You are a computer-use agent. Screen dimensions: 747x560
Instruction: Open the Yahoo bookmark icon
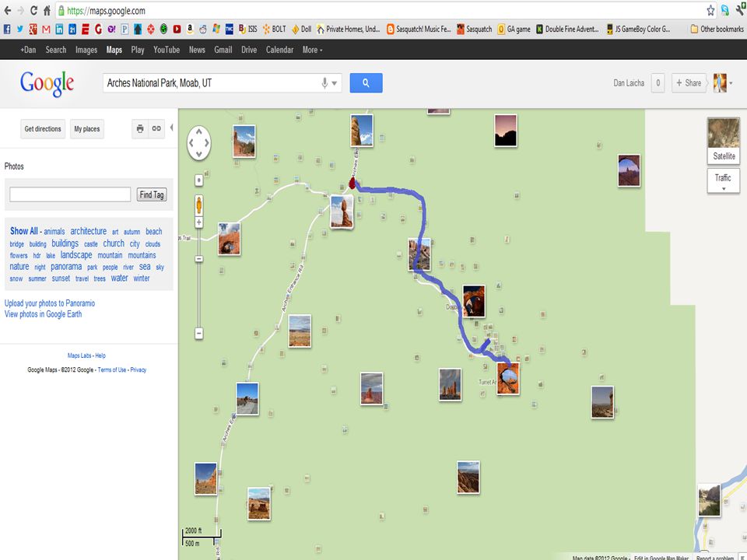point(111,29)
